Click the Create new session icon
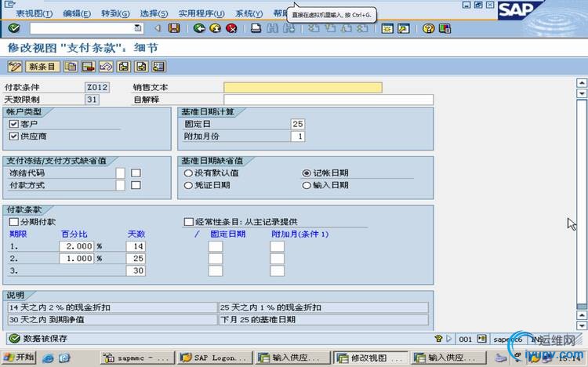This screenshot has width=588, height=367. pos(387,28)
